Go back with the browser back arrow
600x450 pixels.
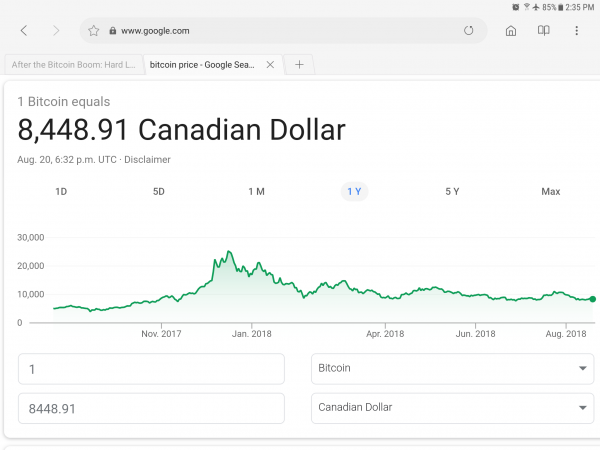23,31
